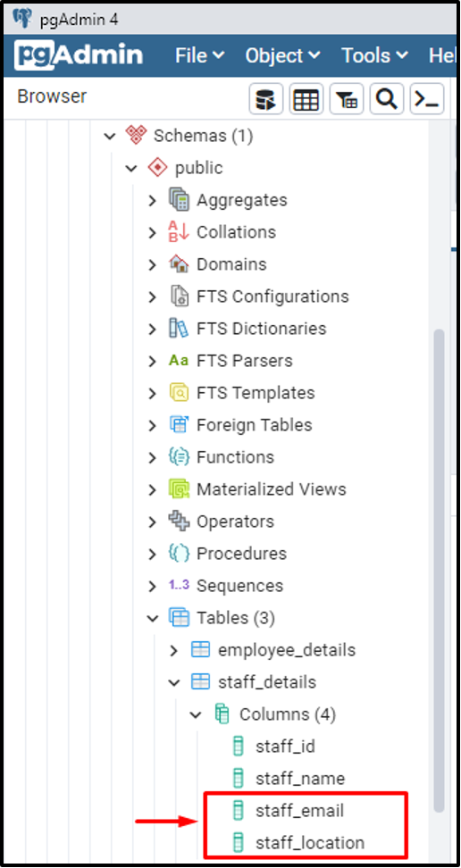Collapse the Columns (4) node

coord(196,715)
